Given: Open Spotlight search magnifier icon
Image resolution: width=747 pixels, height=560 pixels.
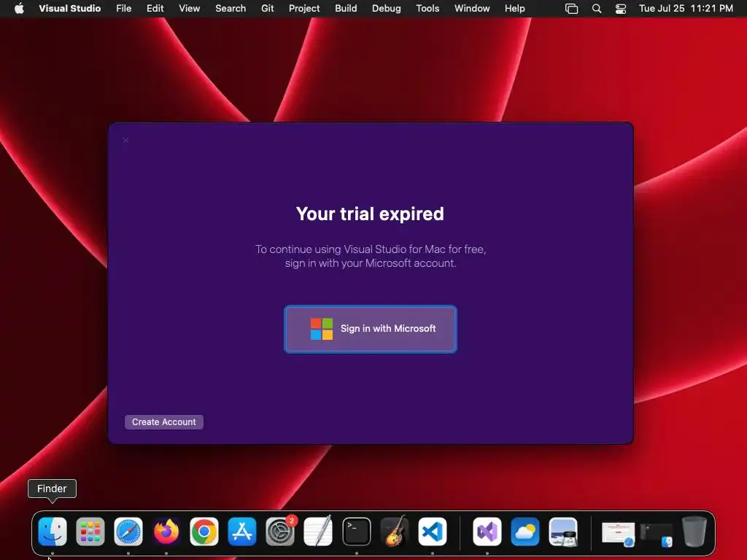Looking at the screenshot, I should coord(597,9).
